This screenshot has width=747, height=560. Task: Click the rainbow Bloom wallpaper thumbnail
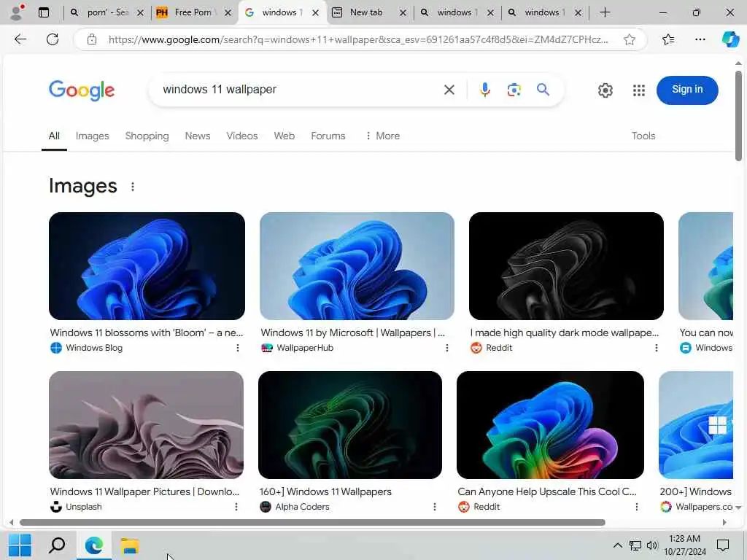tap(550, 425)
